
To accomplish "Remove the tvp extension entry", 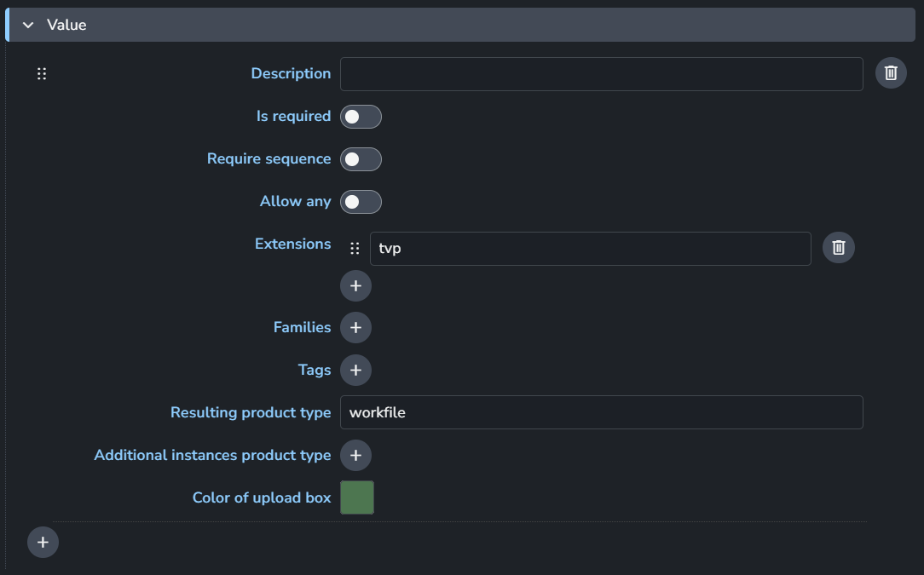I will coord(838,247).
